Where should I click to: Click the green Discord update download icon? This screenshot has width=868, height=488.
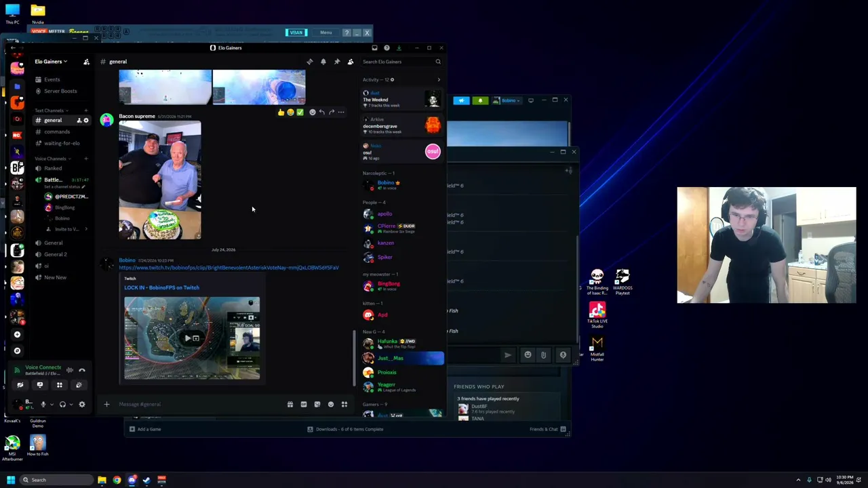coord(399,47)
